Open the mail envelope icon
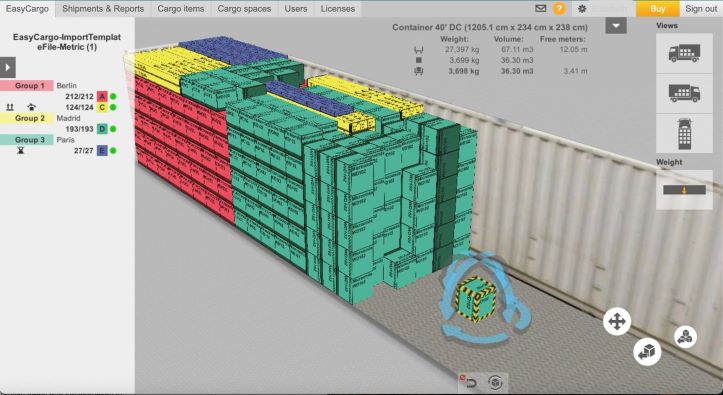723x395 pixels. (540, 8)
